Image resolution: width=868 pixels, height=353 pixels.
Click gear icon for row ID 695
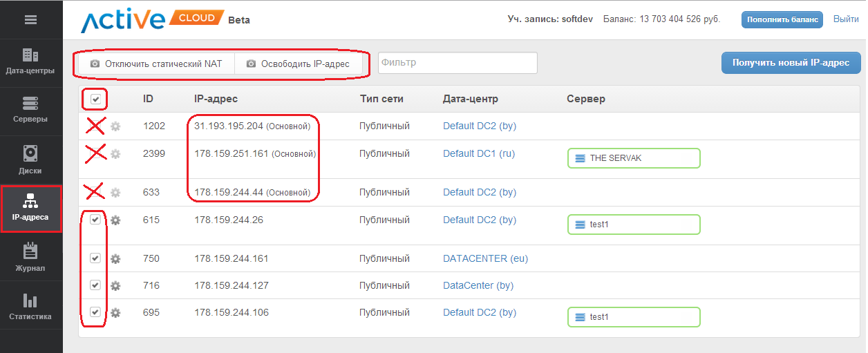[115, 313]
